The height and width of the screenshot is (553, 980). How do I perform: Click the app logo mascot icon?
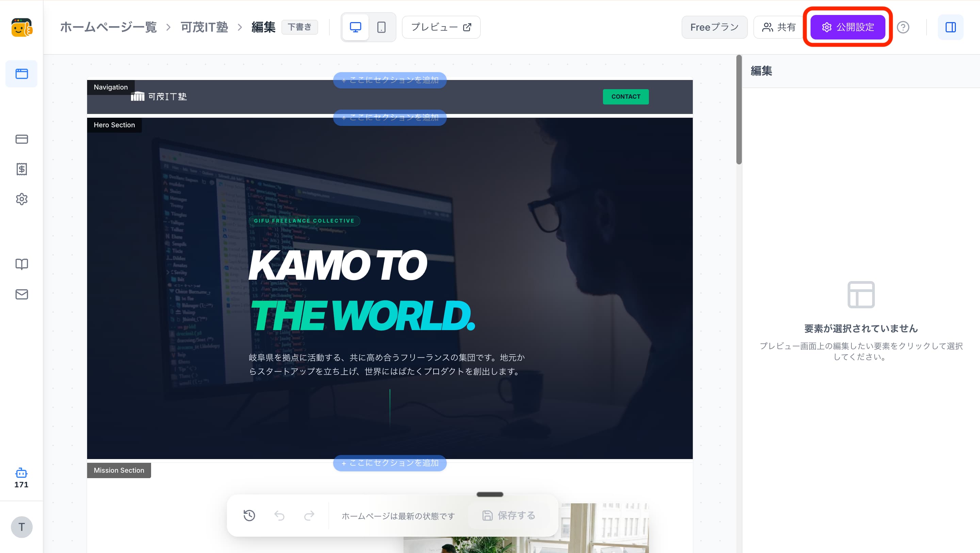[x=22, y=28]
